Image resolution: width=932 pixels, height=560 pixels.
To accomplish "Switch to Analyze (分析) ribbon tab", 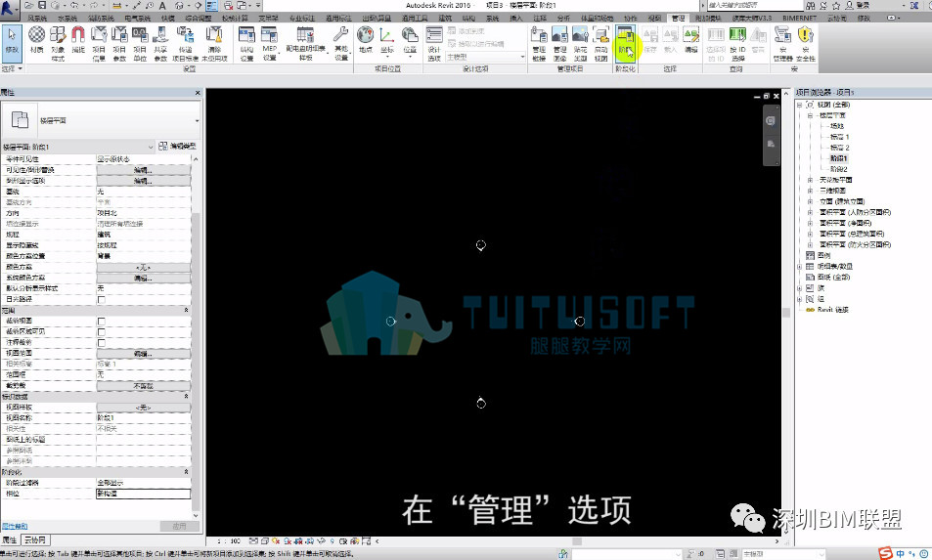I will click(x=563, y=19).
